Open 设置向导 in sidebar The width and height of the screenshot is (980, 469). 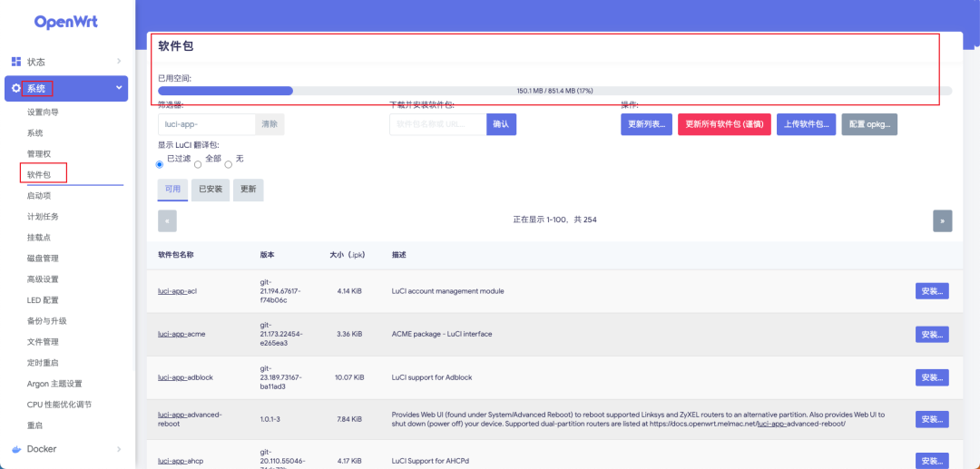tap(43, 112)
